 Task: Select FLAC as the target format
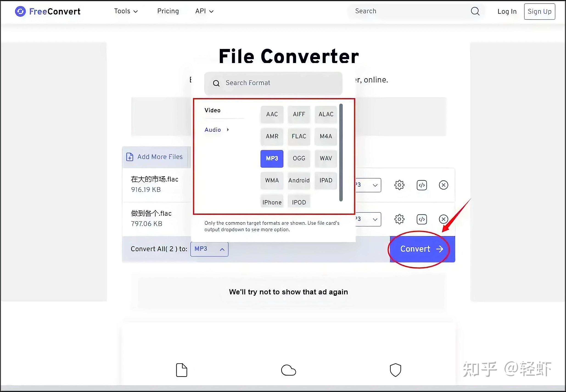299,136
